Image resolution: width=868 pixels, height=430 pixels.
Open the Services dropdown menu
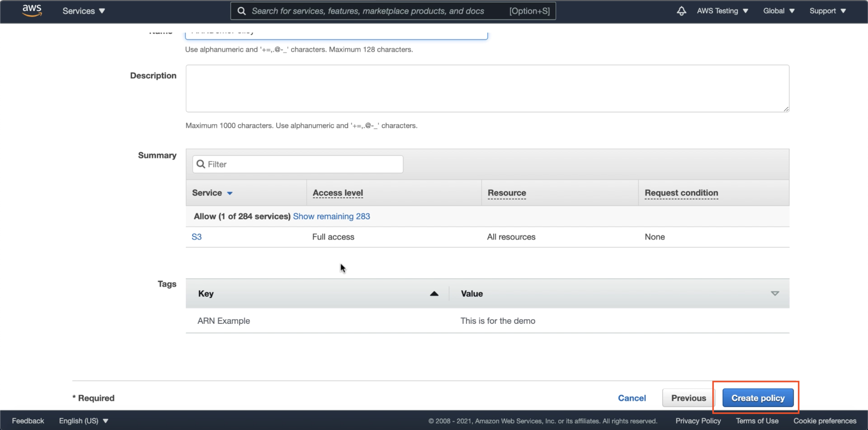coord(83,11)
